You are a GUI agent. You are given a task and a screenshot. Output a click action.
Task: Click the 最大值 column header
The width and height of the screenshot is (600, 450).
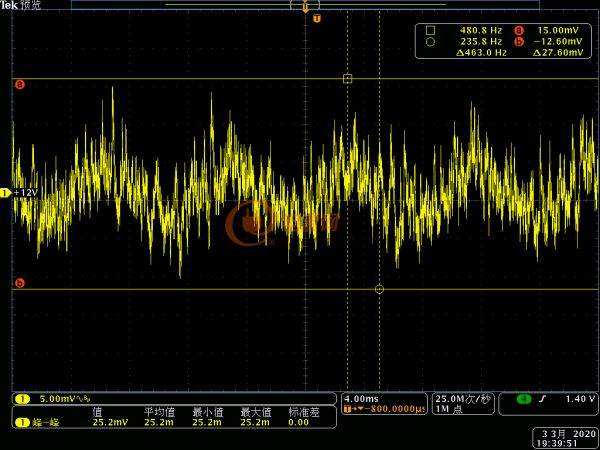pos(256,412)
